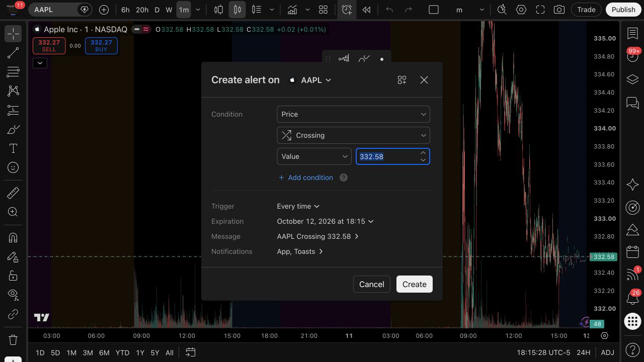Screen dimensions: 644x362
Task: Open the Value type dropdown
Action: [314, 156]
